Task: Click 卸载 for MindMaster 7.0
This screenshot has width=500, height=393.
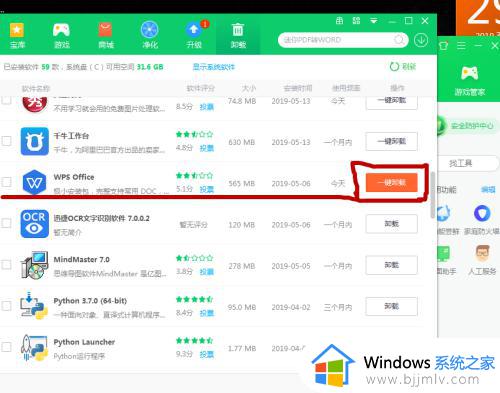Action: [391, 265]
